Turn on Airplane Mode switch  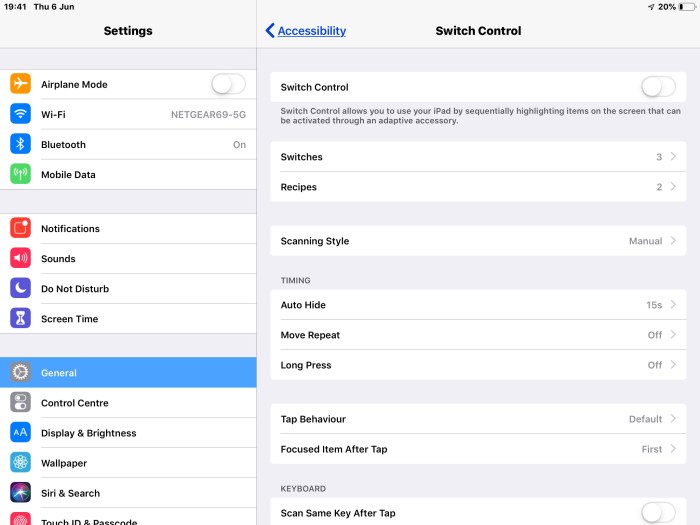[228, 85]
